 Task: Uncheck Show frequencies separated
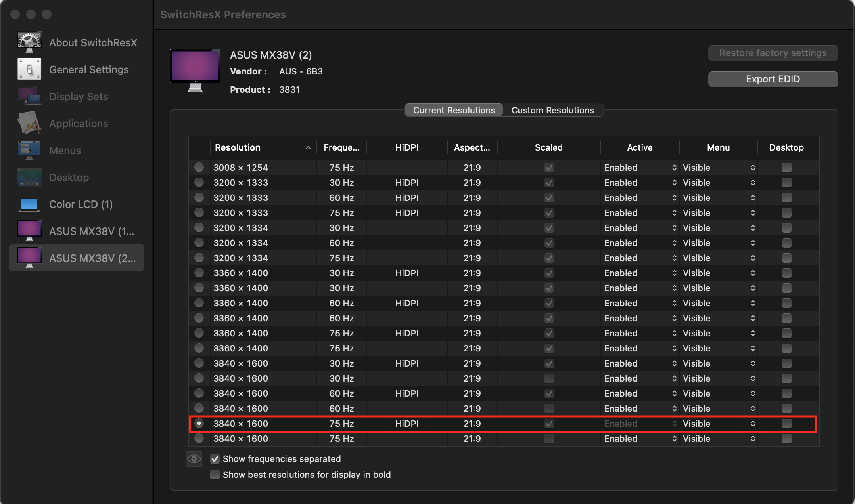(x=215, y=459)
